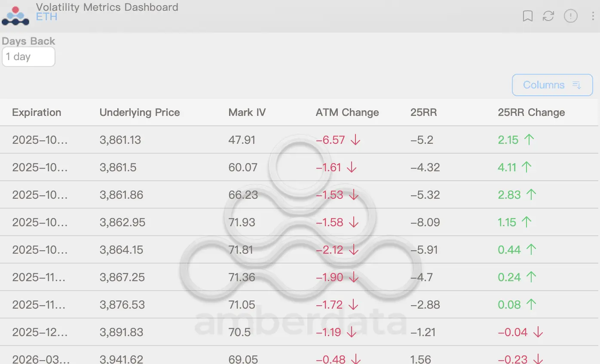Open the Columns selector button
Viewport: 600px width, 364px height.
[x=552, y=85]
